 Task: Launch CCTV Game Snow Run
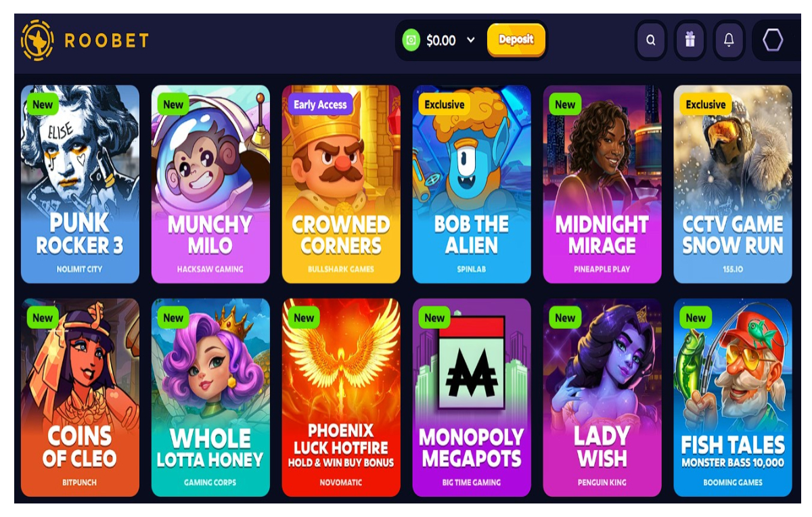pos(733,184)
